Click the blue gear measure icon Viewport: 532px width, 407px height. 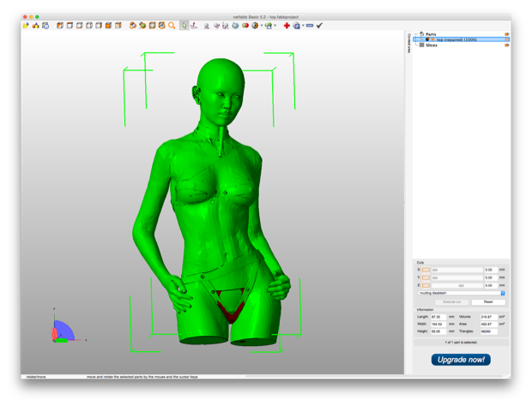[x=297, y=26]
